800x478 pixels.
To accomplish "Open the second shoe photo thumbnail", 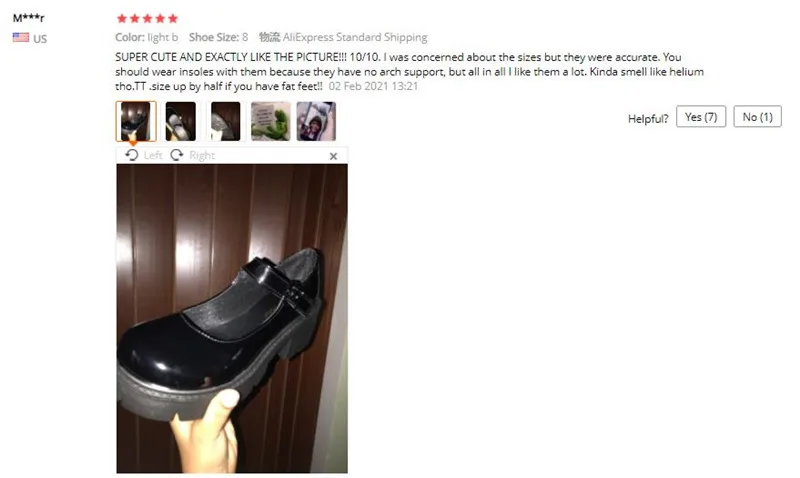I will 181,121.
